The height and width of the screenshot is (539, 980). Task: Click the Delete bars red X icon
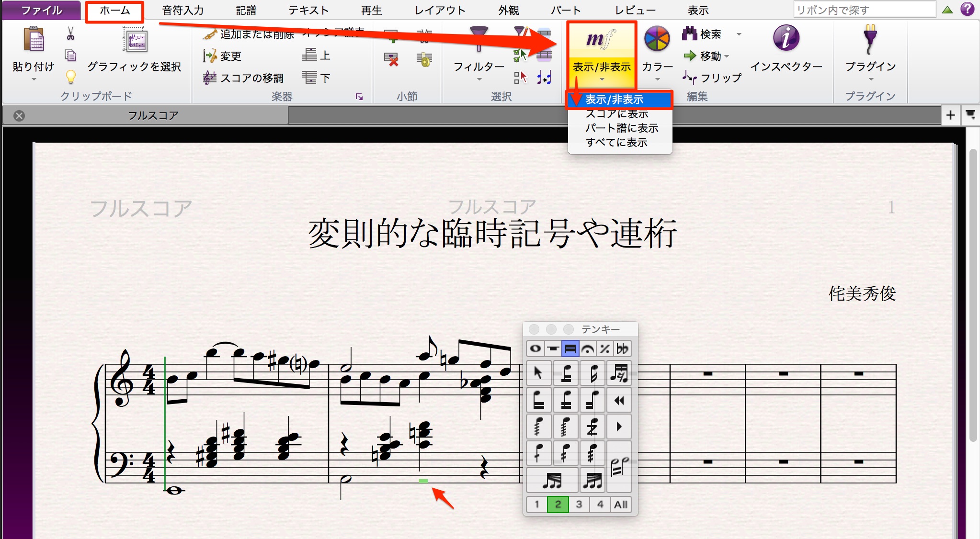[x=391, y=59]
